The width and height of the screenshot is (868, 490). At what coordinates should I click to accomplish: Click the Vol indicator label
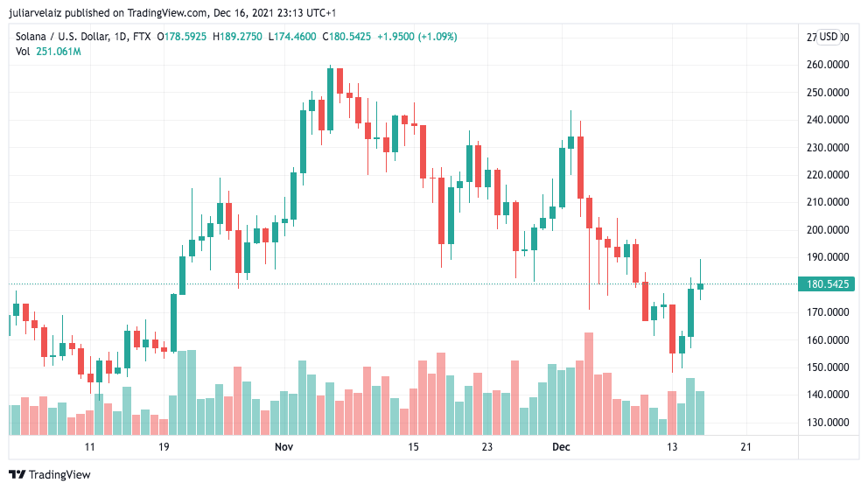(x=23, y=52)
